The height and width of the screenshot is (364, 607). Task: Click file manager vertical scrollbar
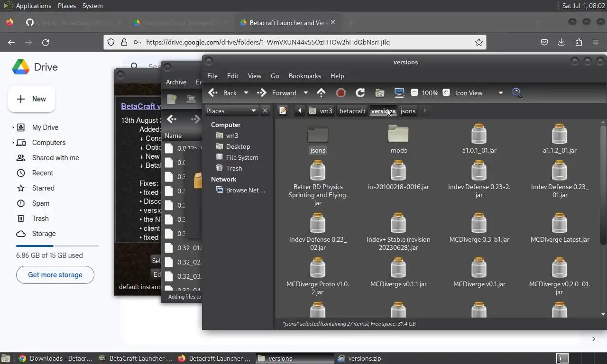point(603,185)
